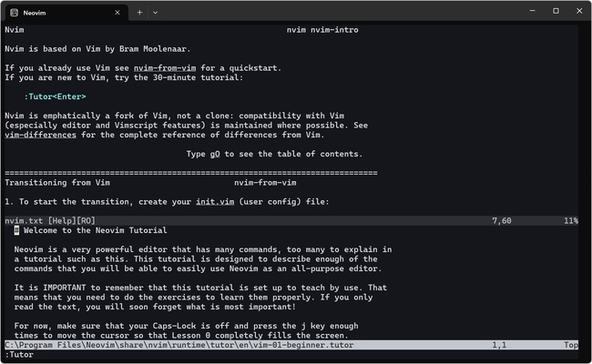Click 'Nvim is based on Vim' line
Viewport: 592px width, 364px height.
click(x=97, y=49)
